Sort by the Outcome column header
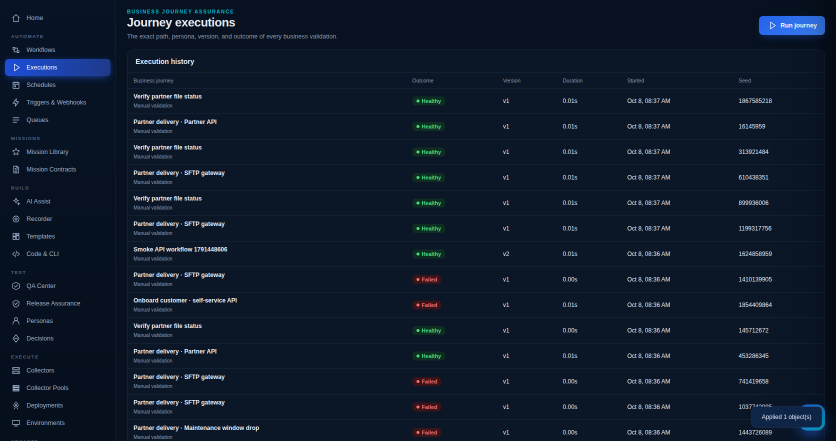 (x=423, y=81)
